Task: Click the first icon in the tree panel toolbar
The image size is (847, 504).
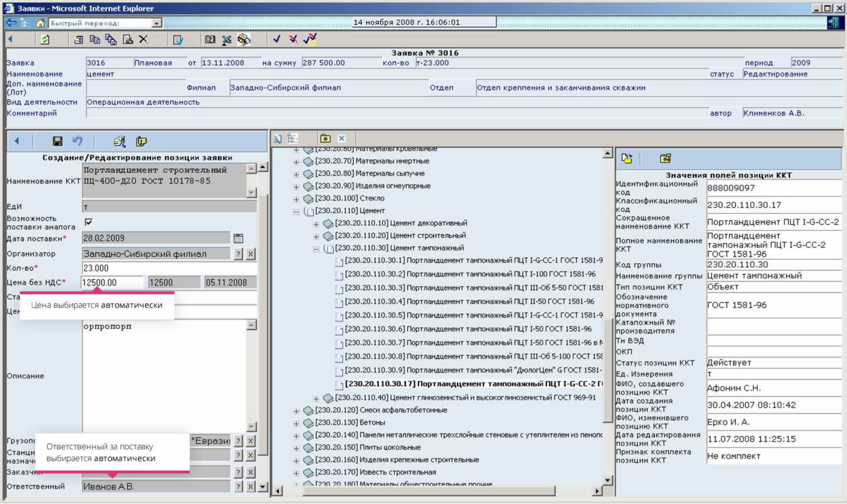Action: [277, 139]
